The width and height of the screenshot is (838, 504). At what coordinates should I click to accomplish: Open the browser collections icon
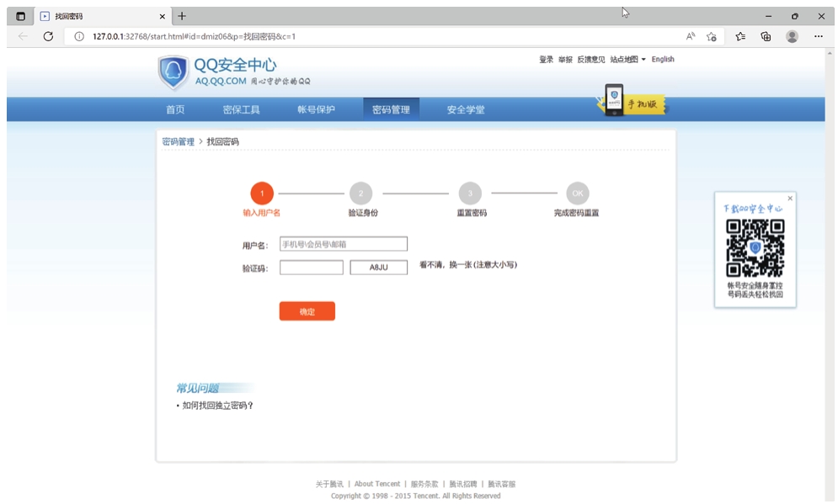(766, 36)
